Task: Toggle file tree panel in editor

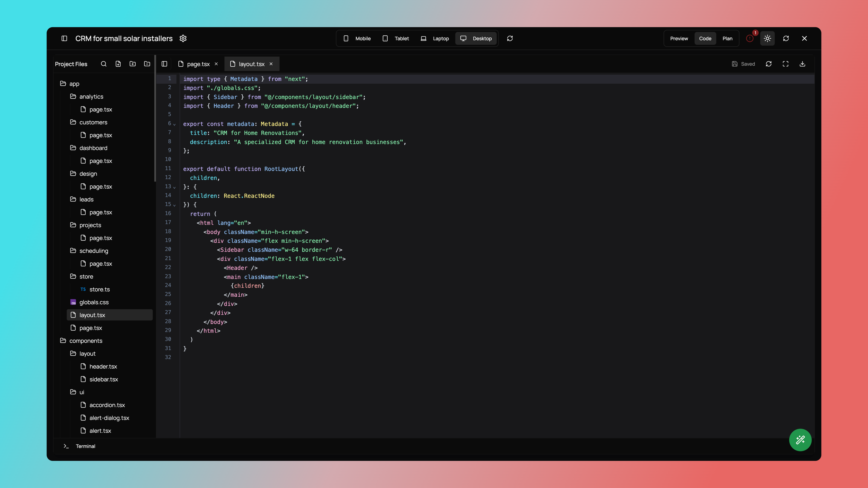Action: pos(164,64)
